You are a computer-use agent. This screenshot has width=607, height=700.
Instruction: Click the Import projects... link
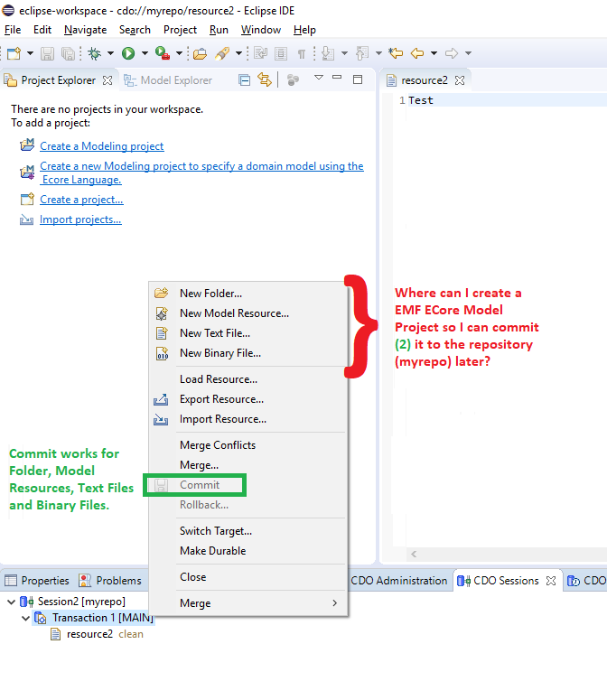(x=80, y=219)
